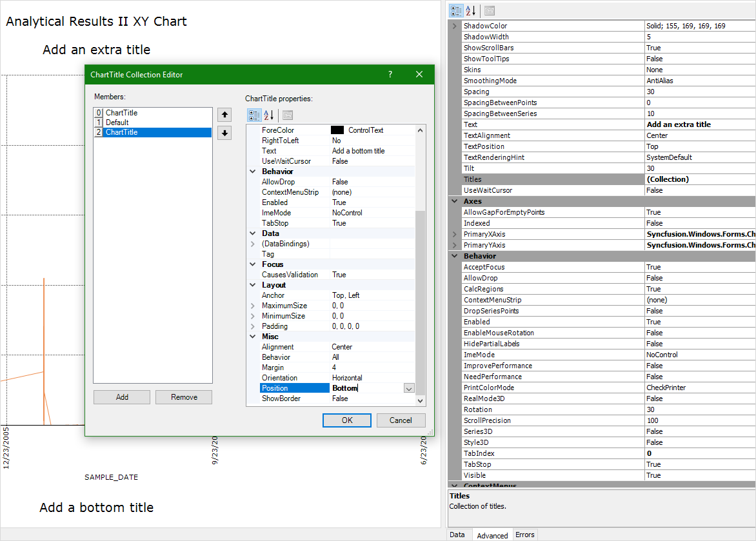Expand the MaximumSize property
Screen dimensions: 756x541
coord(253,306)
